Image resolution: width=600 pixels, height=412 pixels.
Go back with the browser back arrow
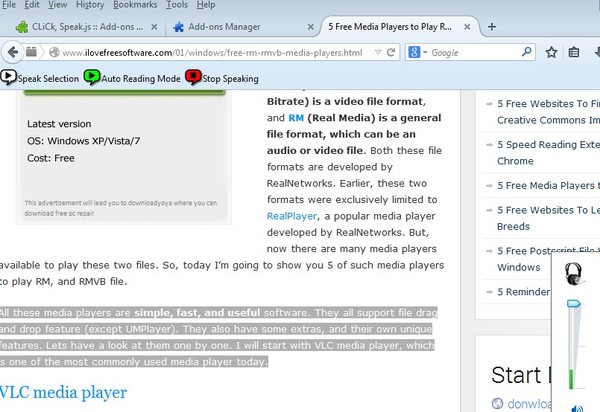[13, 52]
